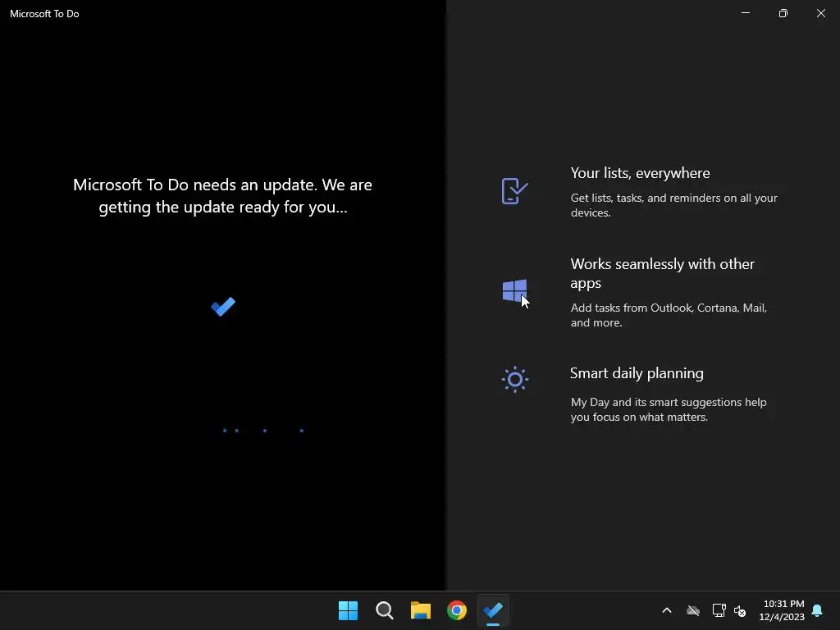
Task: Select Microsoft To Do taskbar icon
Action: 493,610
